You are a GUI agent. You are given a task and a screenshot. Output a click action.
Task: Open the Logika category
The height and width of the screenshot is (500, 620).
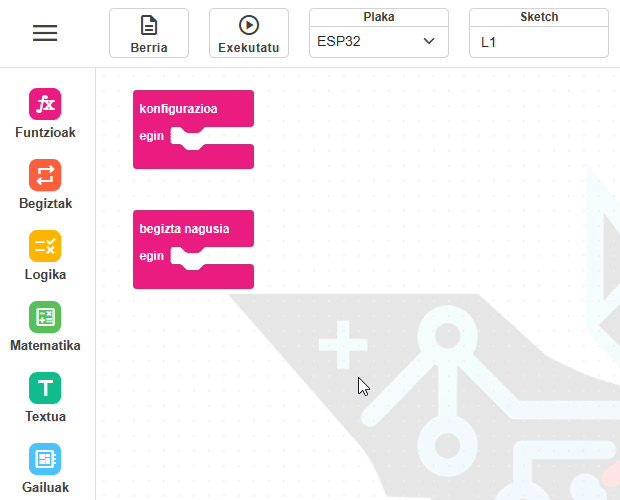point(45,256)
